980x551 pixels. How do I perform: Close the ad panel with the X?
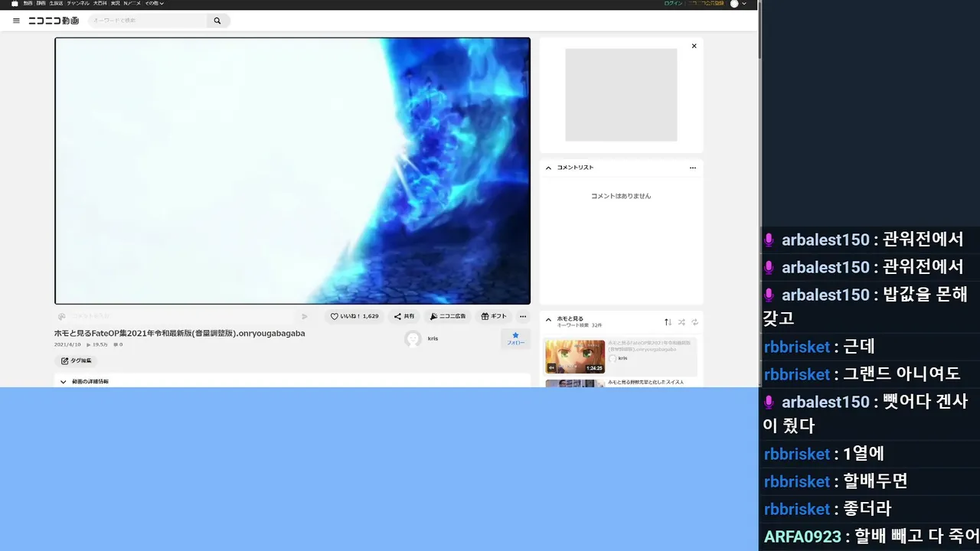[694, 46]
